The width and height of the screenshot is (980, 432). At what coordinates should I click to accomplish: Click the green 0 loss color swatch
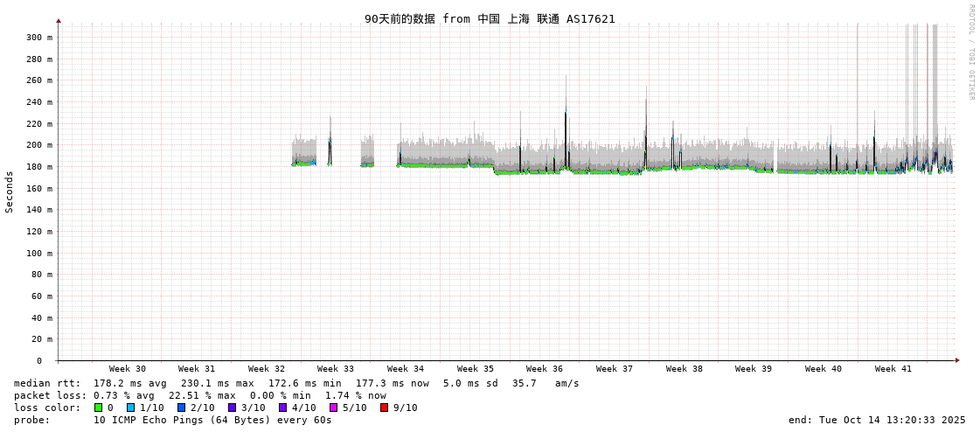[99, 408]
